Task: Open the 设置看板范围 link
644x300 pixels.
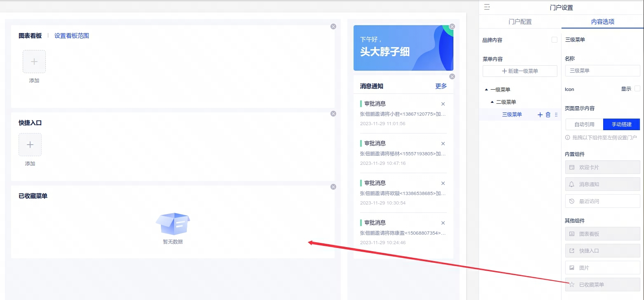Action: (x=72, y=36)
